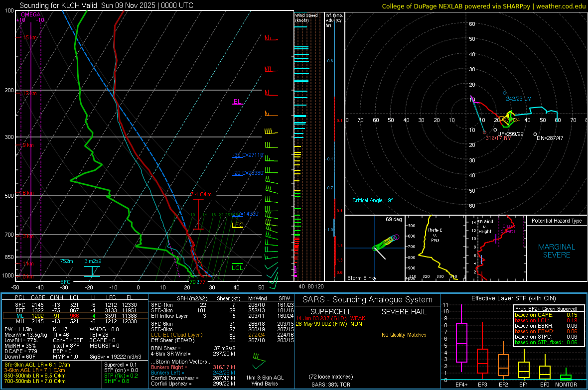Click the 752m effective inflow label

pyautogui.click(x=66, y=261)
